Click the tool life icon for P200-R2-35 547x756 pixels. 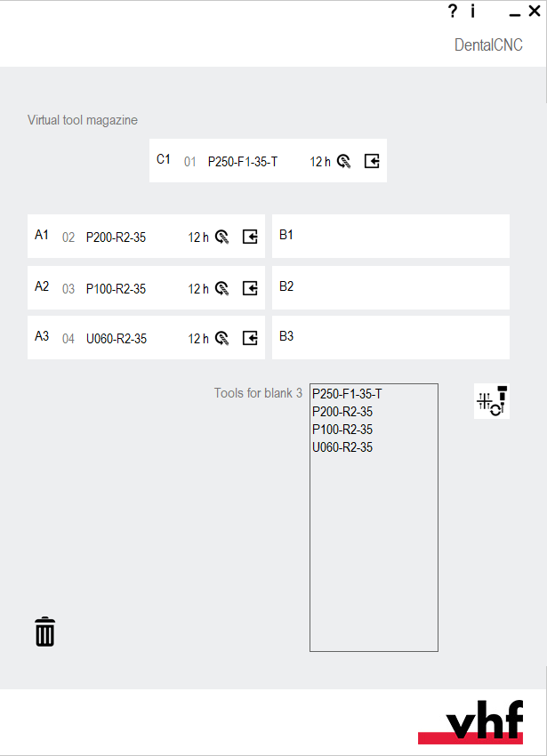(x=222, y=237)
